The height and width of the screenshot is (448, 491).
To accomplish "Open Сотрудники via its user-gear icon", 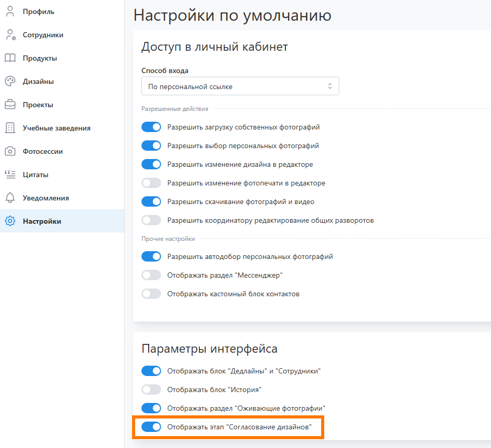I will pos(10,35).
